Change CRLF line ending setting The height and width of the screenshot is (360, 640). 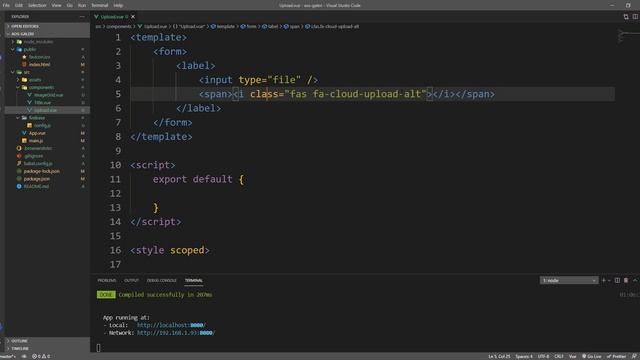pyautogui.click(x=559, y=356)
